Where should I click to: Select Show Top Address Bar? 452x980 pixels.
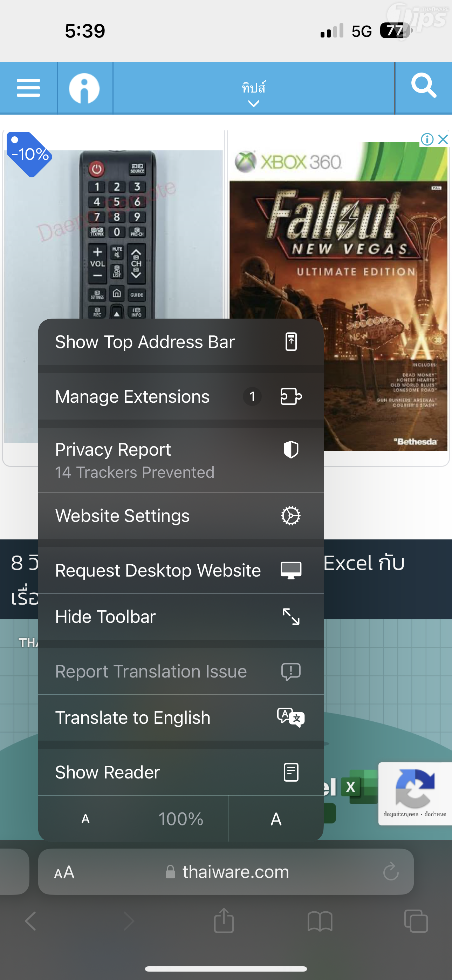pyautogui.click(x=181, y=342)
